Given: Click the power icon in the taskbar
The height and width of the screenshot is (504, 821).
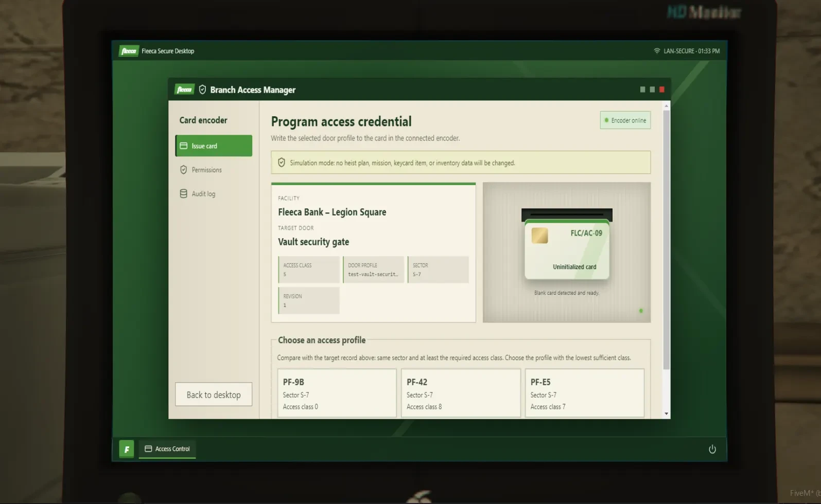Looking at the screenshot, I should [x=712, y=449].
